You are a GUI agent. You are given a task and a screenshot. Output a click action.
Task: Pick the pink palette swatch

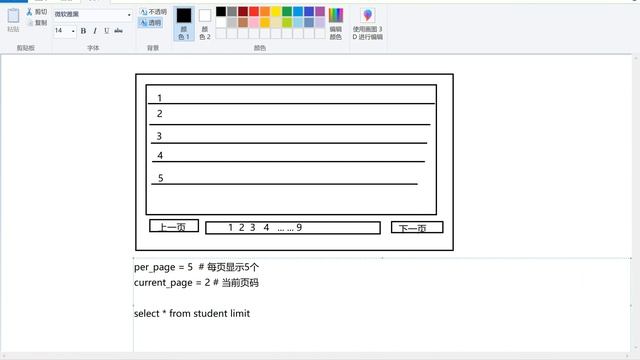[x=254, y=22]
